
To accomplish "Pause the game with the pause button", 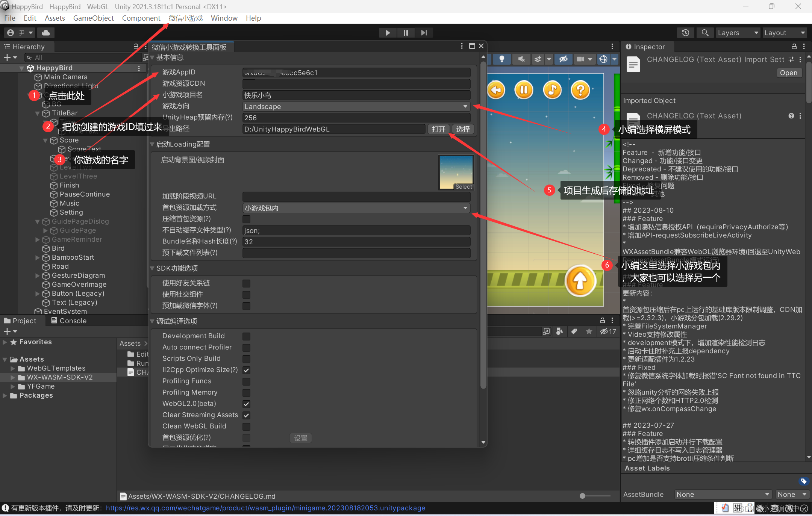I will point(406,33).
